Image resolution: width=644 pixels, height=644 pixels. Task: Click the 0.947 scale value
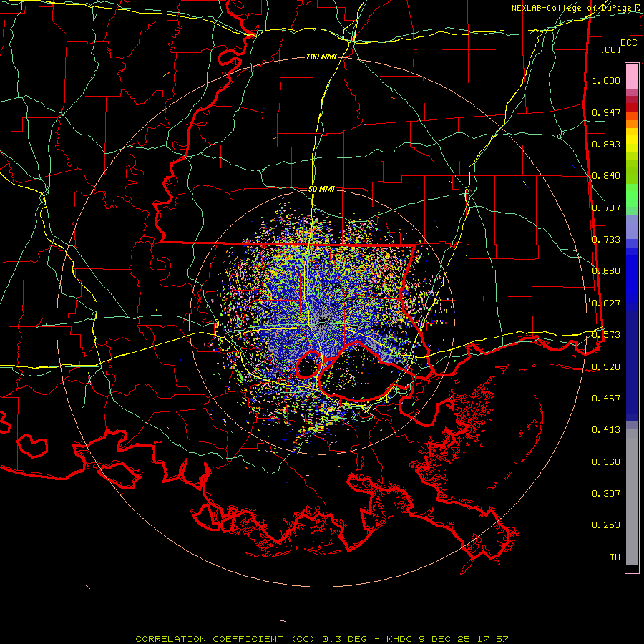point(606,112)
